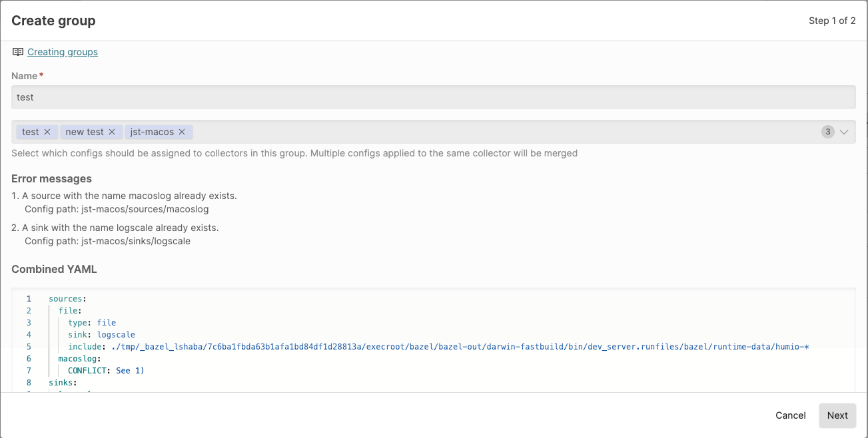This screenshot has height=438, width=868.
Task: Click the "sources:" line in Combined YAML
Action: tap(68, 299)
